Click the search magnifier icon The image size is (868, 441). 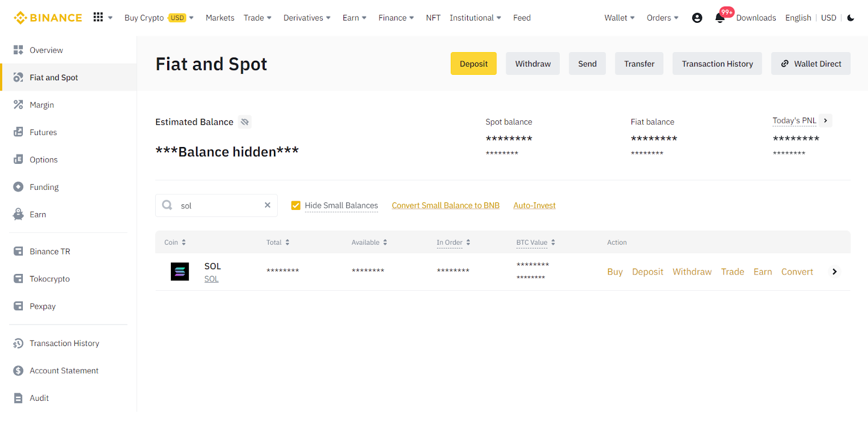click(168, 205)
